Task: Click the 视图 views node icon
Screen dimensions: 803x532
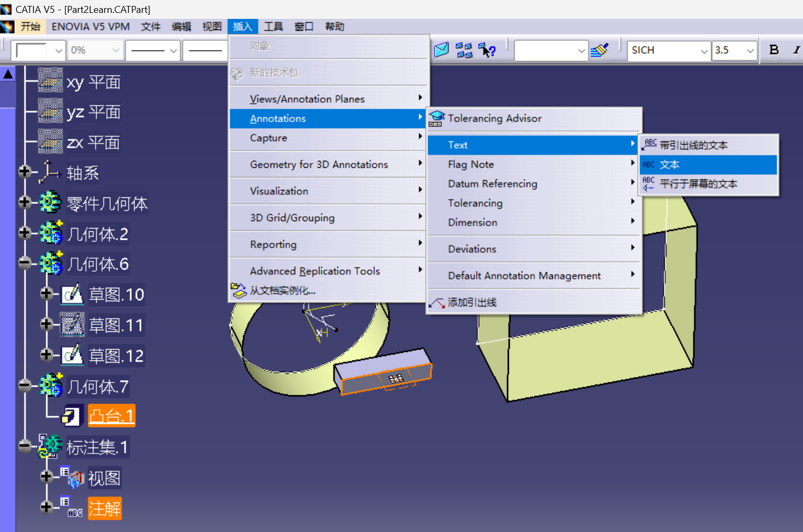Action: coord(72,477)
